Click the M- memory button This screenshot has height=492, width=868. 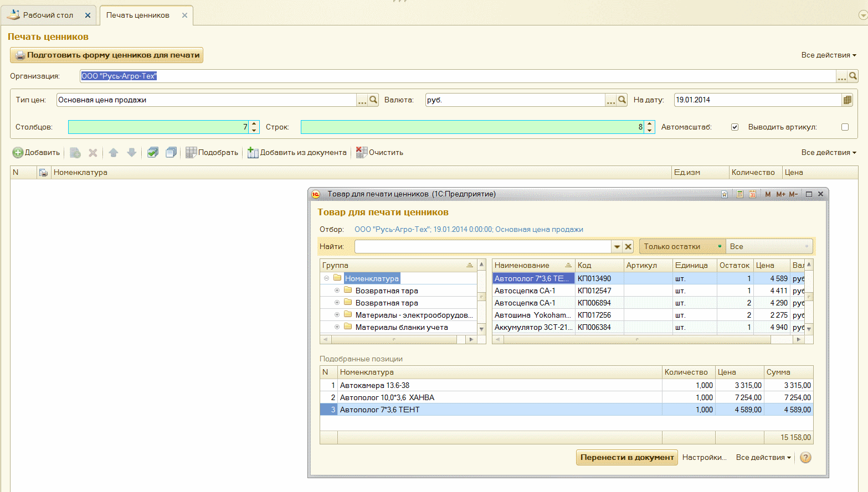tap(793, 194)
